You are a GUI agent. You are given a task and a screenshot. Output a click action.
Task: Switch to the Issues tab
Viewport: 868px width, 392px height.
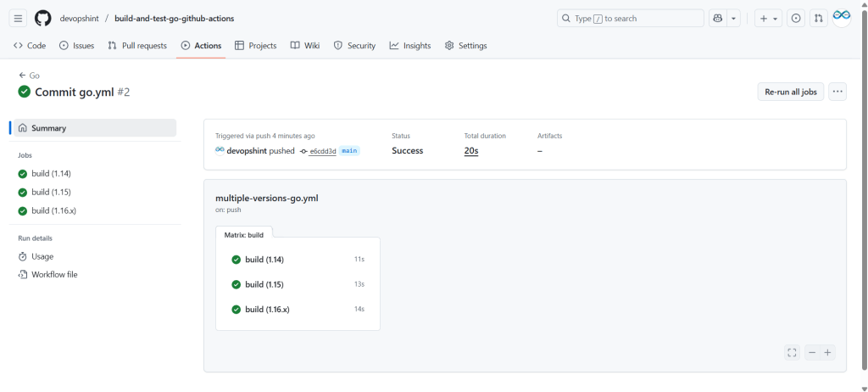76,46
